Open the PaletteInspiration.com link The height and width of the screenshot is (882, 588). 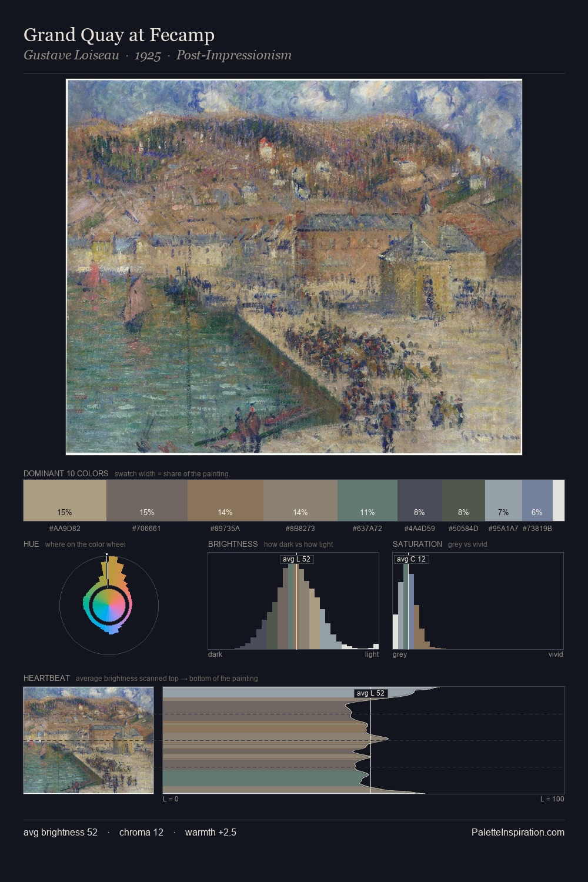(518, 832)
